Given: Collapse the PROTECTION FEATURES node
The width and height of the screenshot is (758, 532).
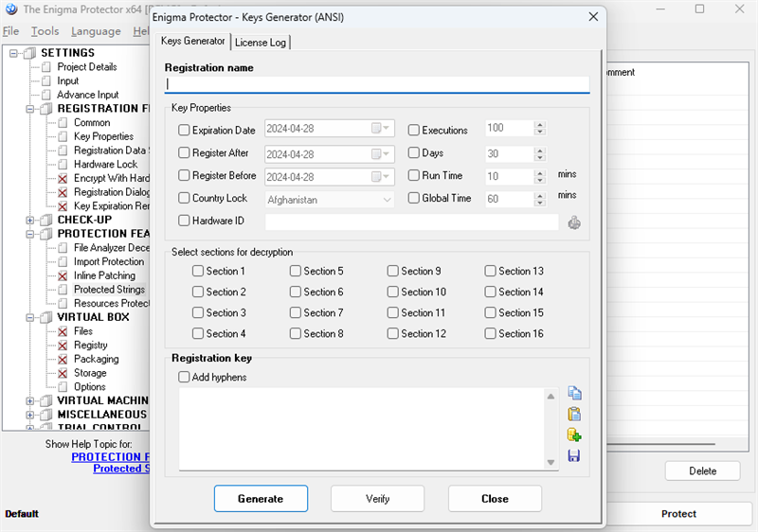Looking at the screenshot, I should [x=30, y=234].
